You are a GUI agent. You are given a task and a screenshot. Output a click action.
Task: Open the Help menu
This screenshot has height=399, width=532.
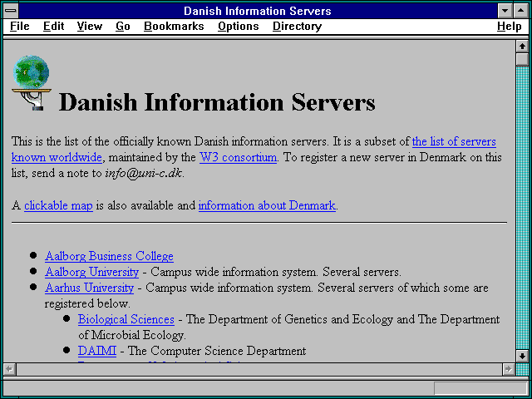(x=510, y=27)
